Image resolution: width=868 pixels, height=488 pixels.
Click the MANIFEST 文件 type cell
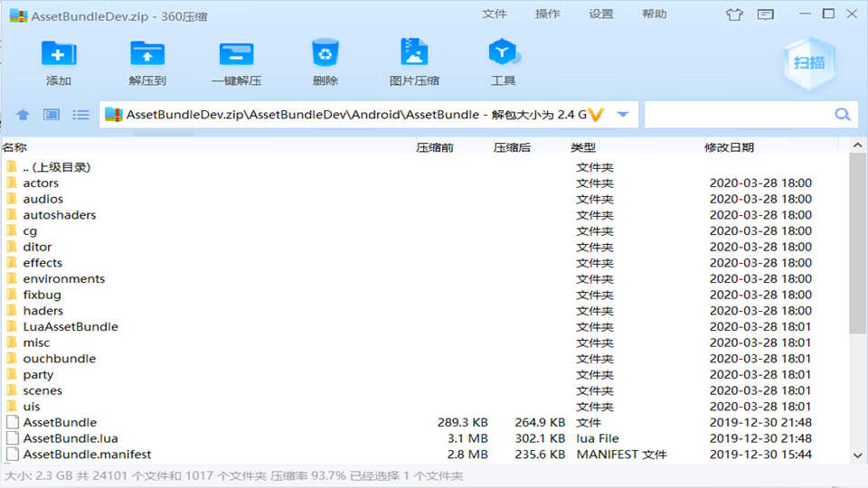(622, 455)
